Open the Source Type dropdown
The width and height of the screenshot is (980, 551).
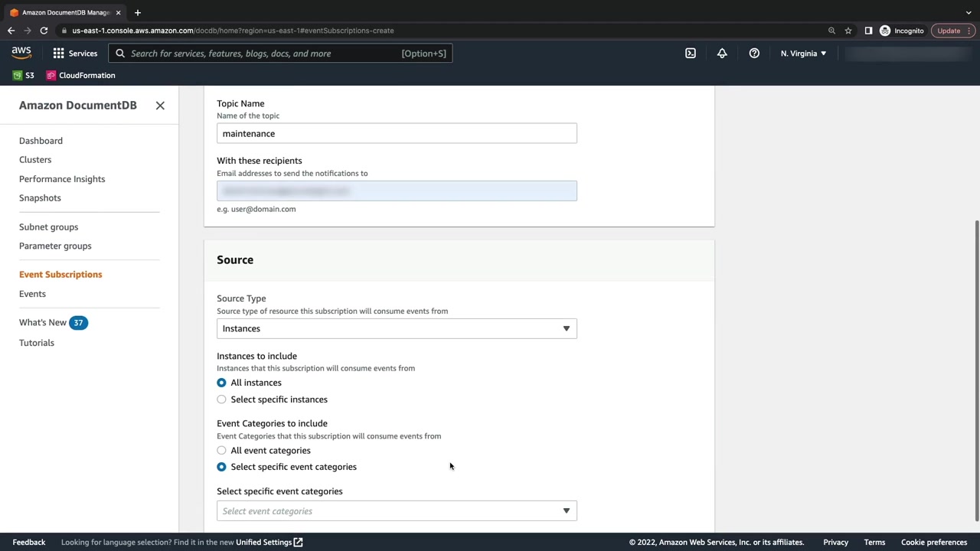397,329
